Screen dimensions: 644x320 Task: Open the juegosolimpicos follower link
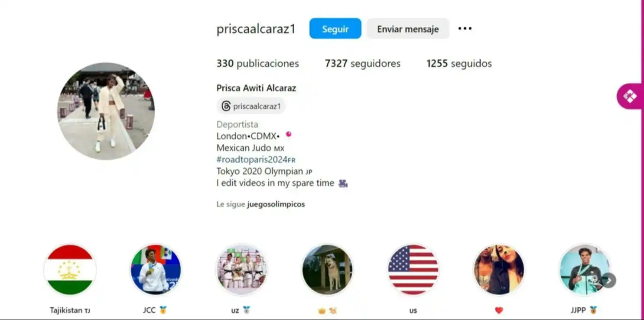pyautogui.click(x=276, y=204)
